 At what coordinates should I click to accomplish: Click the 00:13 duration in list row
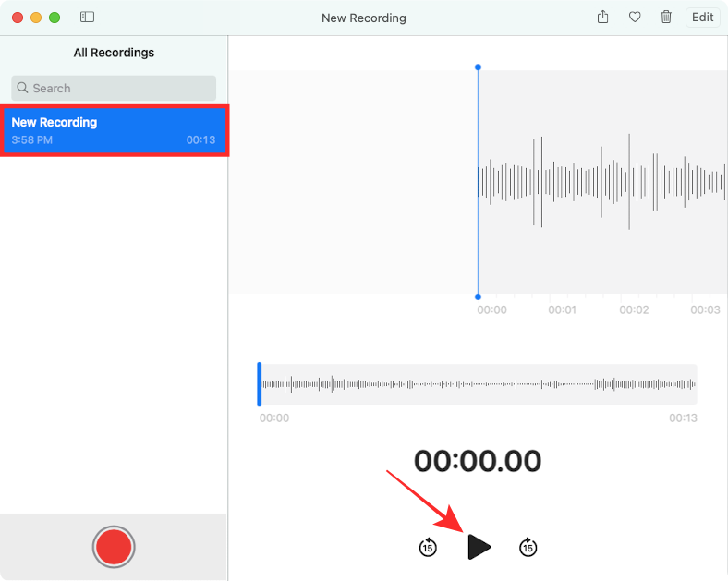coord(200,139)
